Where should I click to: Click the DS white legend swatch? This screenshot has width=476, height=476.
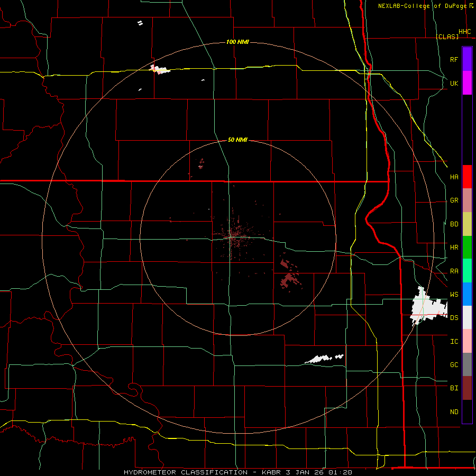(467, 317)
